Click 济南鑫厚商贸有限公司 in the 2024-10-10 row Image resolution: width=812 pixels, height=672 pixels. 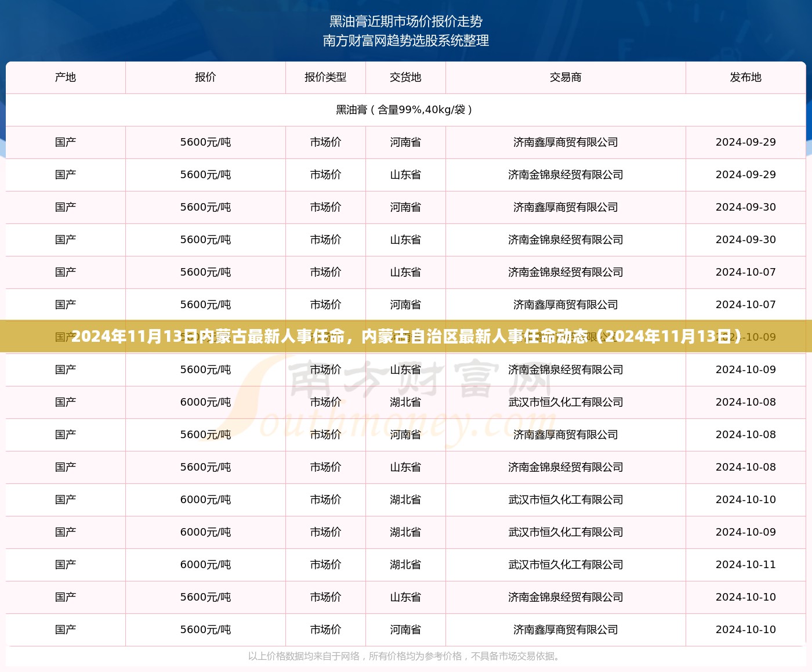565,630
